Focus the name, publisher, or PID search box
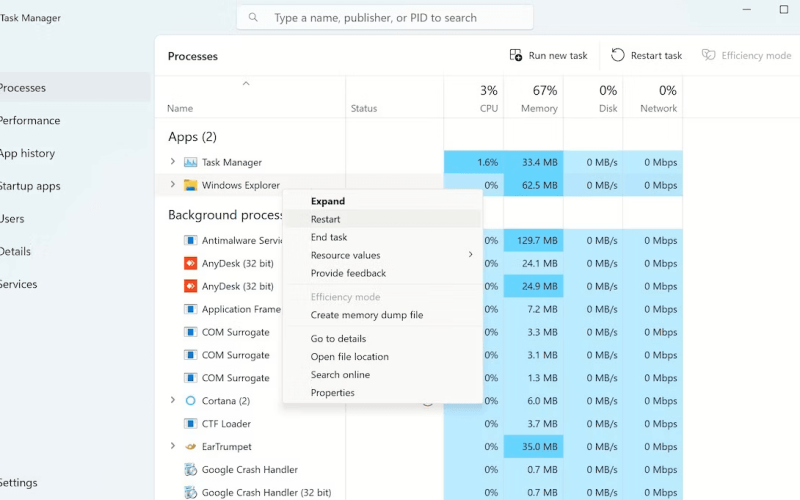 pyautogui.click(x=385, y=17)
